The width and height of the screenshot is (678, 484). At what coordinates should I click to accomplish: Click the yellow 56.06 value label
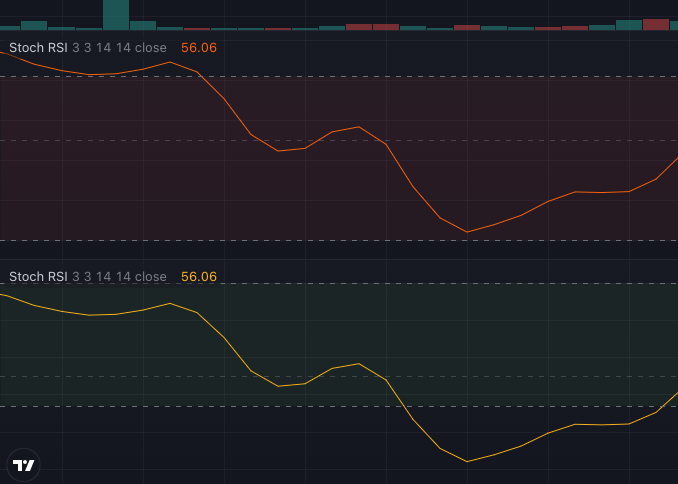pyautogui.click(x=199, y=276)
